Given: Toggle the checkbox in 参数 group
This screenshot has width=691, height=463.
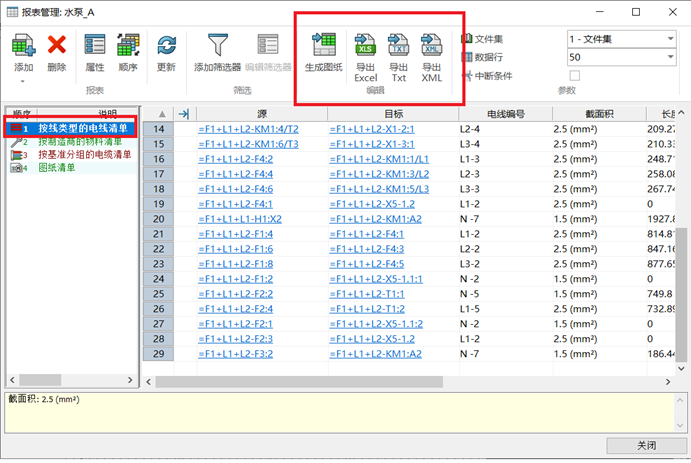Looking at the screenshot, I should (x=575, y=75).
